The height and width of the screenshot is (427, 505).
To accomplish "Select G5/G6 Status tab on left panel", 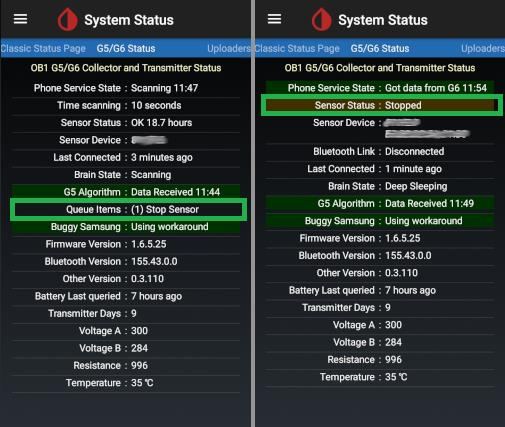I will 126,48.
